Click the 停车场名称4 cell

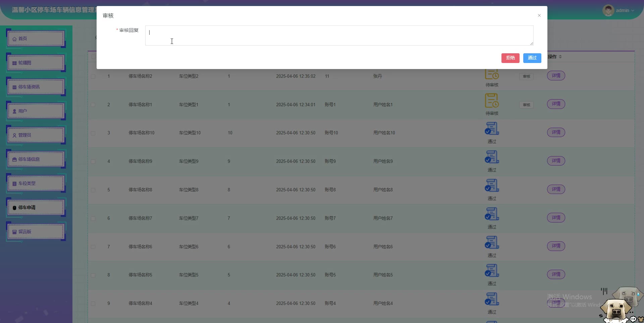tap(140, 304)
